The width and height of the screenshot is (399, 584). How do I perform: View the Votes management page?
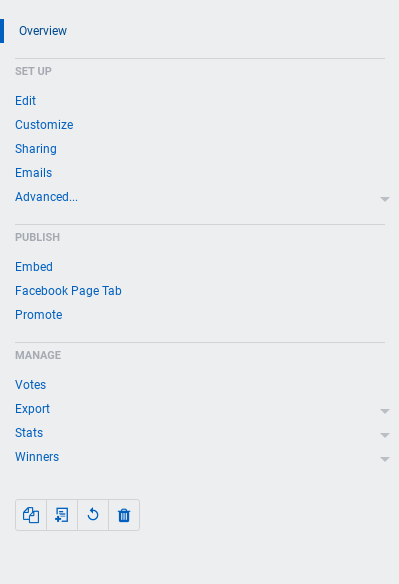pyautogui.click(x=31, y=385)
